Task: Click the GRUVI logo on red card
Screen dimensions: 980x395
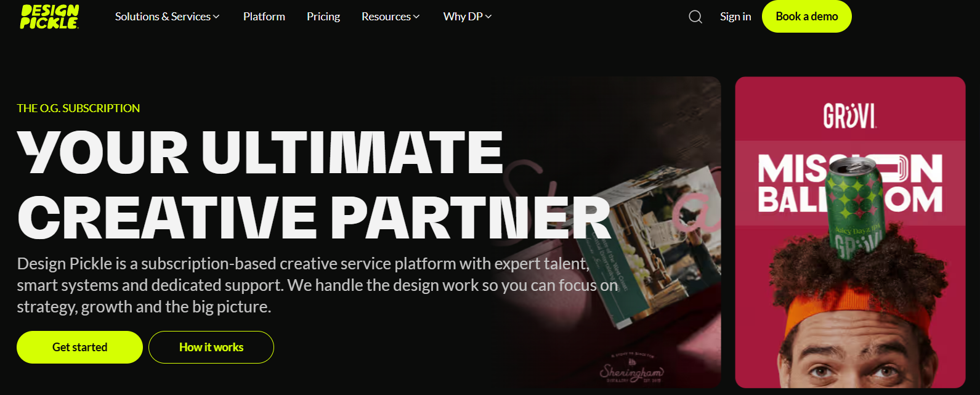Action: (850, 115)
